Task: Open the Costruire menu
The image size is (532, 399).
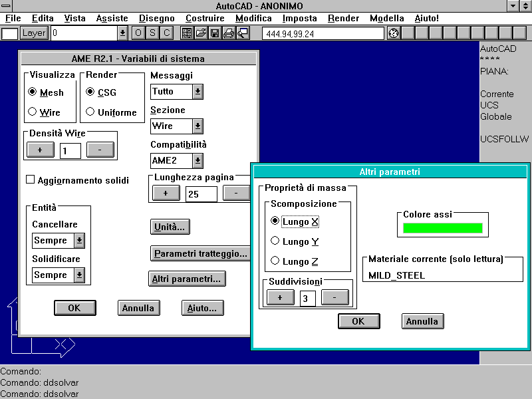Action: coord(205,19)
